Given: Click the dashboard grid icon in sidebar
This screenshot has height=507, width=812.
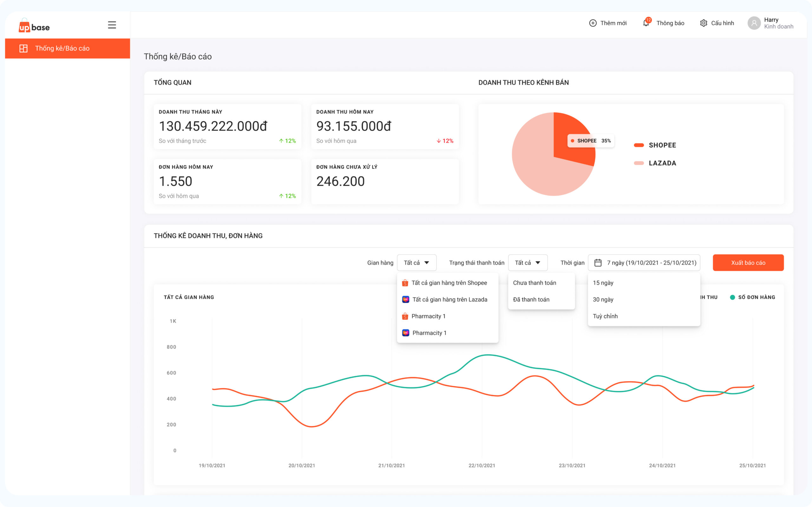Looking at the screenshot, I should (x=23, y=48).
